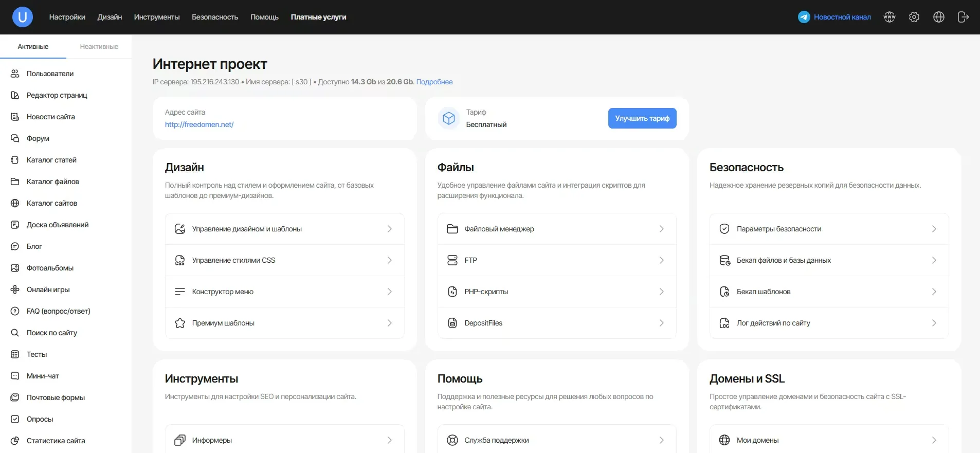Click the cube icon beside Тариф
Viewport: 980px width, 453px height.
click(x=449, y=118)
